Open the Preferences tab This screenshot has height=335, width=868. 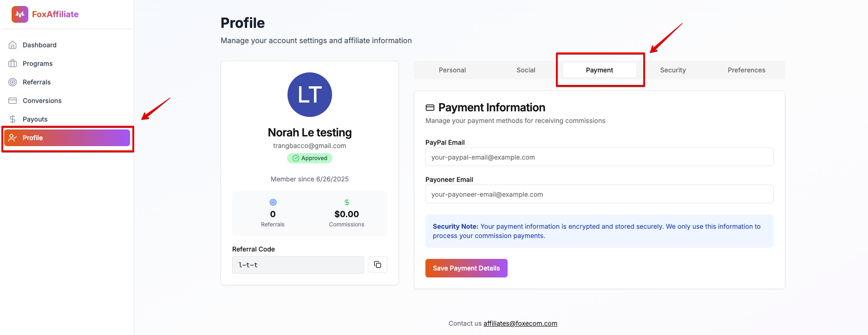pyautogui.click(x=746, y=70)
